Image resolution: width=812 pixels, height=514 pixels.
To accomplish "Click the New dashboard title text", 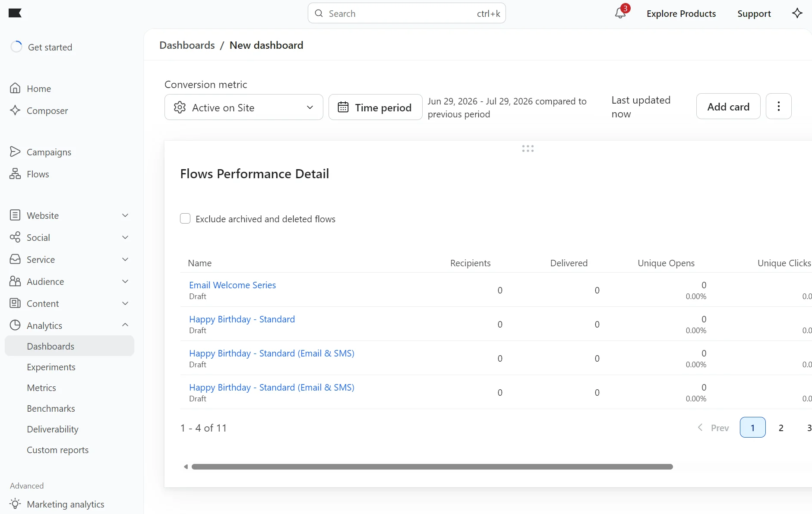I will pyautogui.click(x=266, y=45).
